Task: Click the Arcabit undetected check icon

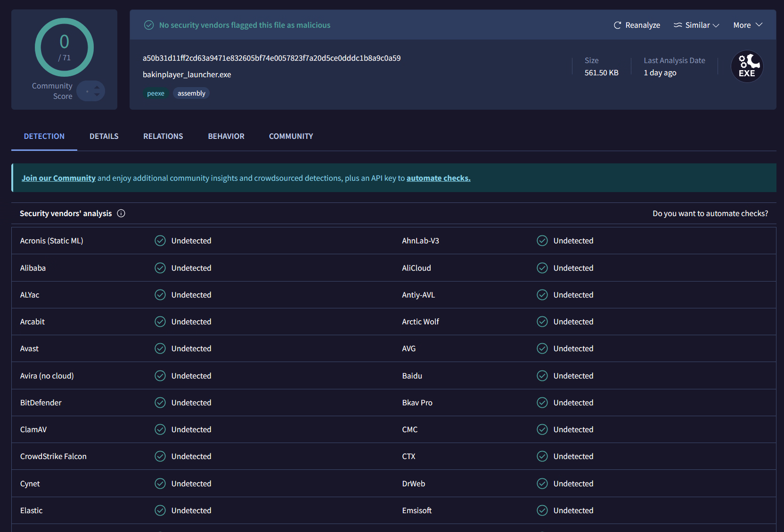Action: point(160,322)
